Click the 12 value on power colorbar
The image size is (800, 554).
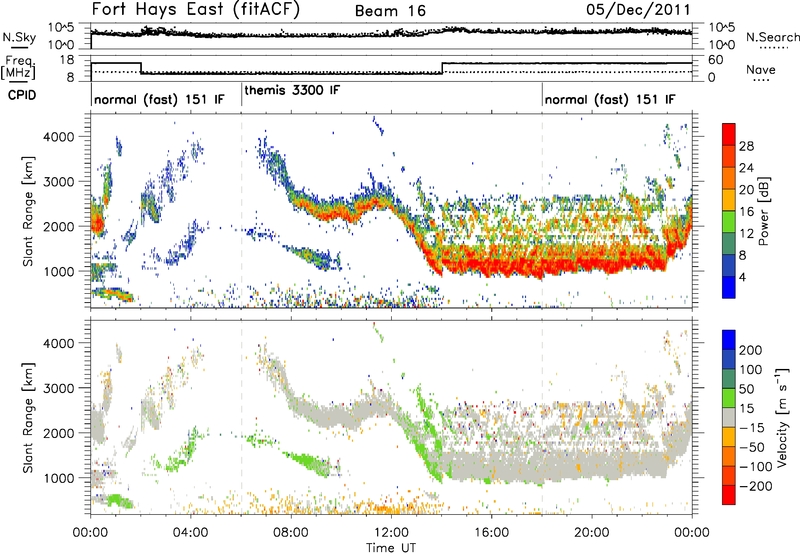(x=746, y=234)
